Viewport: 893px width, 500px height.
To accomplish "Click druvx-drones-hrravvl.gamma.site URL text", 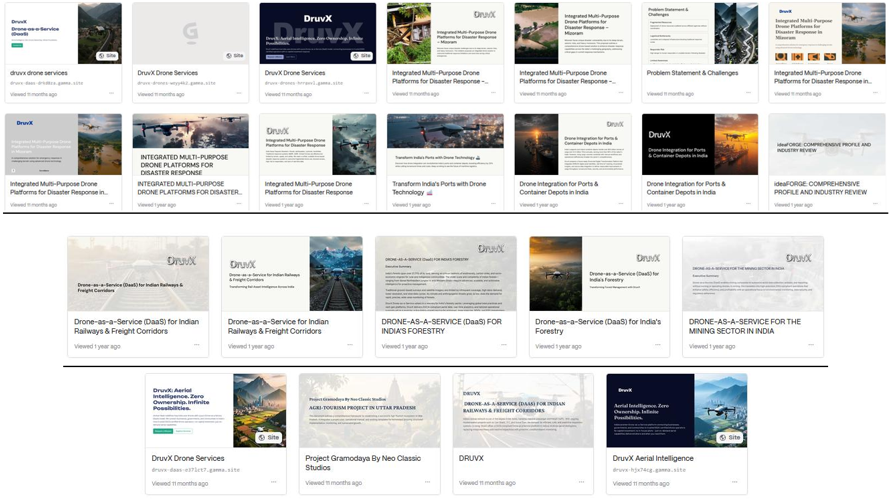I will tap(304, 83).
